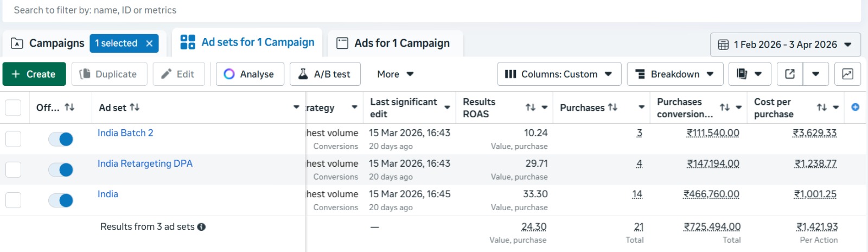
Task: Remove the 1 selected campaign filter
Action: [x=149, y=43]
